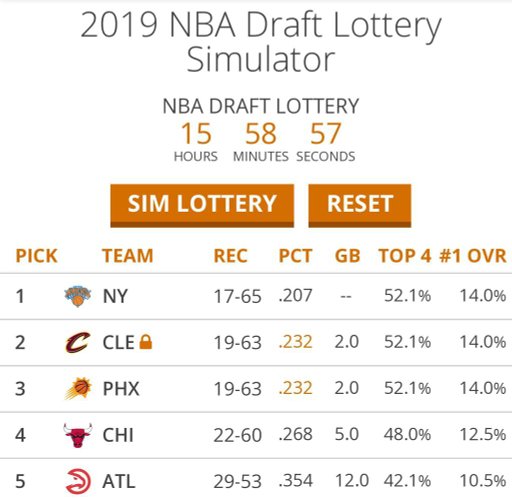Open the CHI team row
The width and height of the screenshot is (512, 499).
[256, 435]
